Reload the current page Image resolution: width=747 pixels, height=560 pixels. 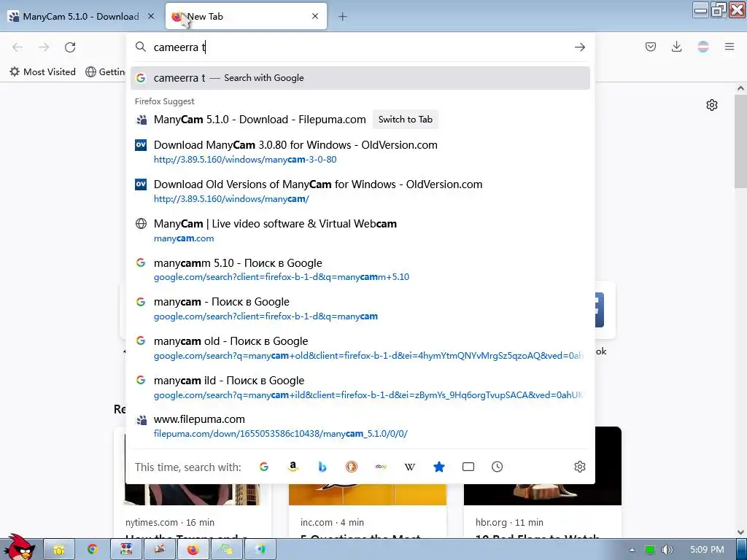pos(70,47)
